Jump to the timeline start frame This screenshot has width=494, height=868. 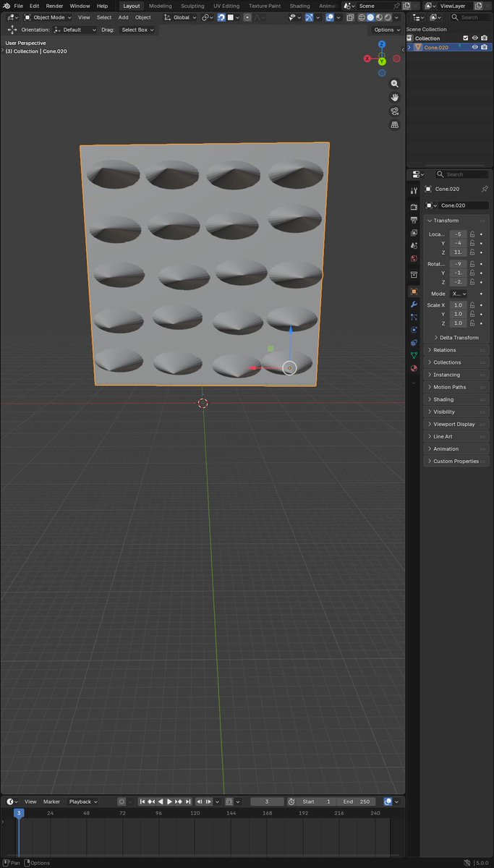pos(142,801)
